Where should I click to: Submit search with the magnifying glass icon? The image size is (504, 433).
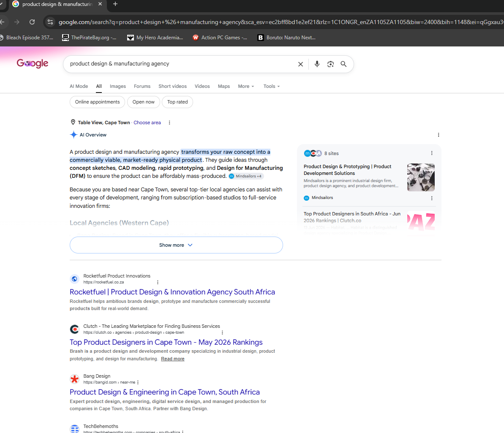tap(343, 64)
